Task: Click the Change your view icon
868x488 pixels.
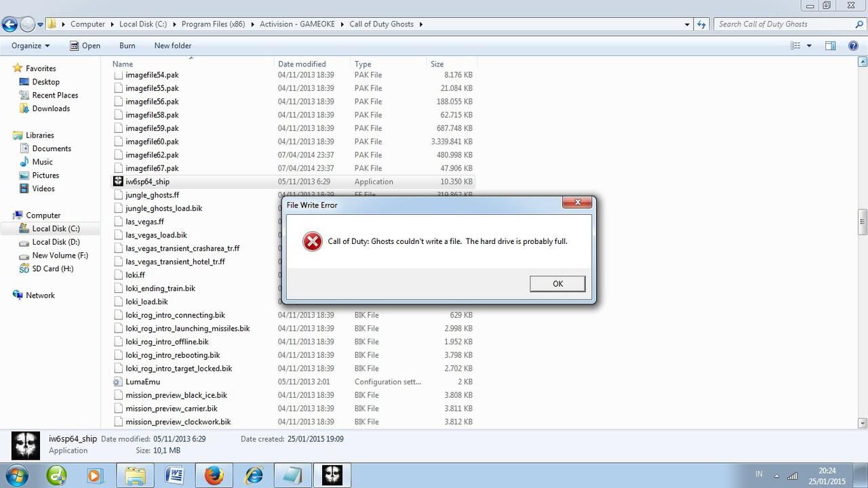Action: [796, 45]
